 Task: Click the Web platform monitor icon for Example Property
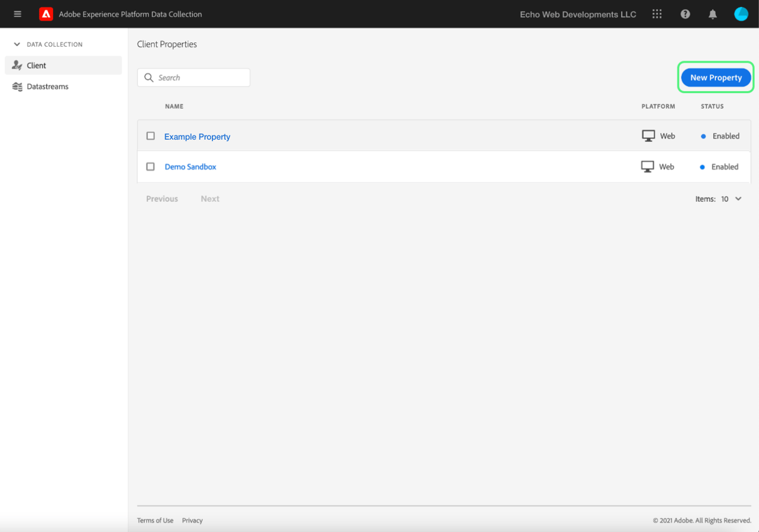pos(648,135)
